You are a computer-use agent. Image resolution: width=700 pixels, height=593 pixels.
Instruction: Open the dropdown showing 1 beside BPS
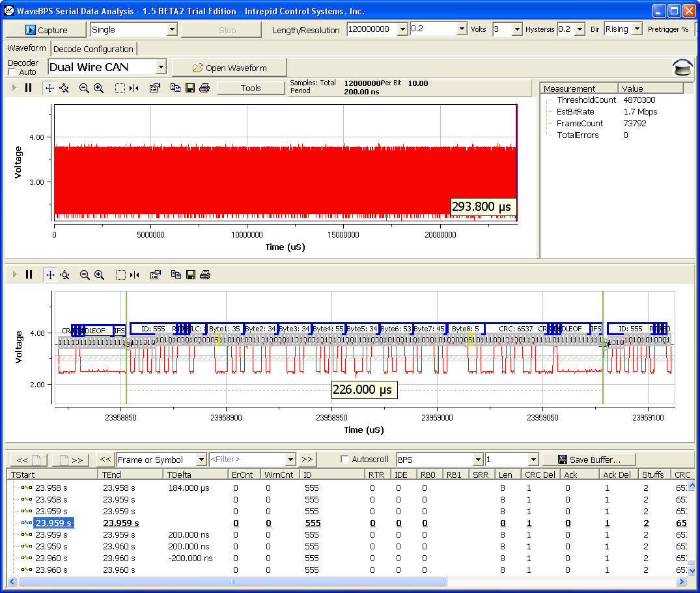533,459
